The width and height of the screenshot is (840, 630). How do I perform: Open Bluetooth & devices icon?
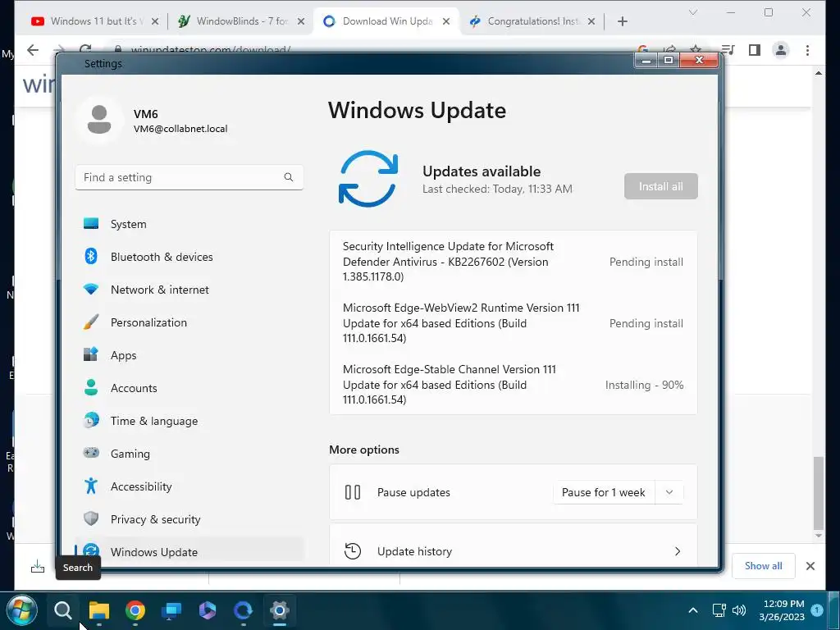click(91, 256)
